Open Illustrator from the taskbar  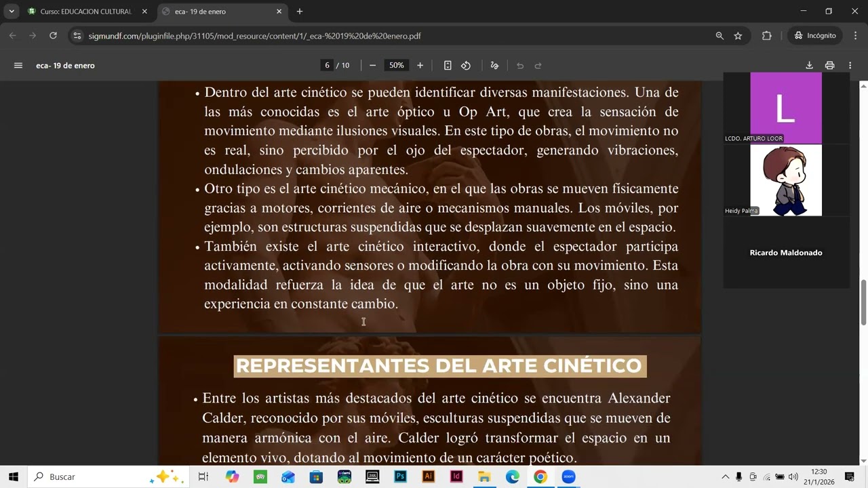click(x=428, y=476)
